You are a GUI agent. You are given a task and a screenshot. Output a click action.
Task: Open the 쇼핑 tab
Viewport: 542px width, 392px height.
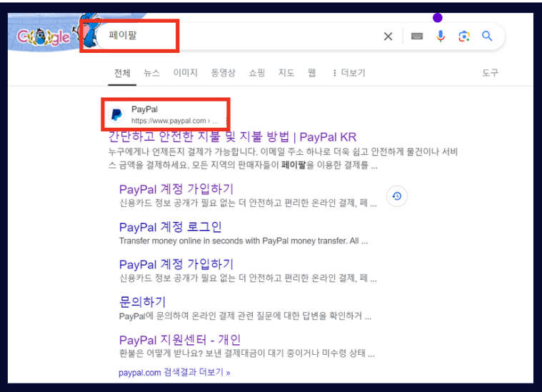(257, 73)
